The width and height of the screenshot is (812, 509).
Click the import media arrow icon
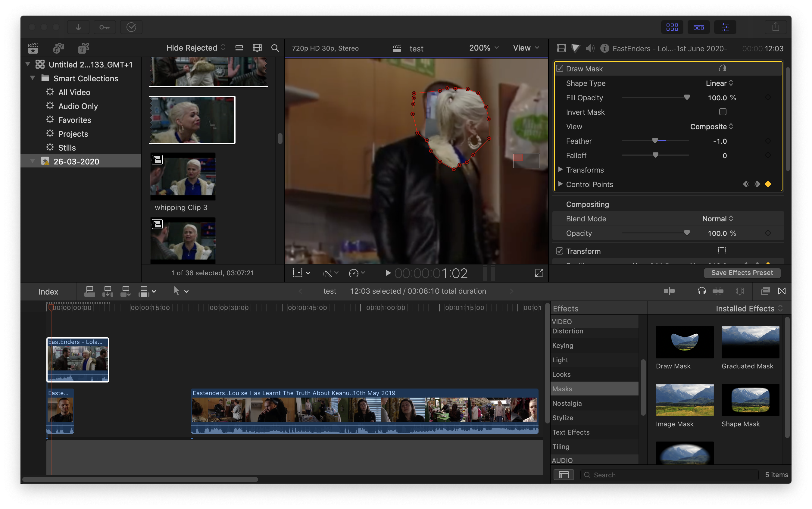click(x=78, y=27)
